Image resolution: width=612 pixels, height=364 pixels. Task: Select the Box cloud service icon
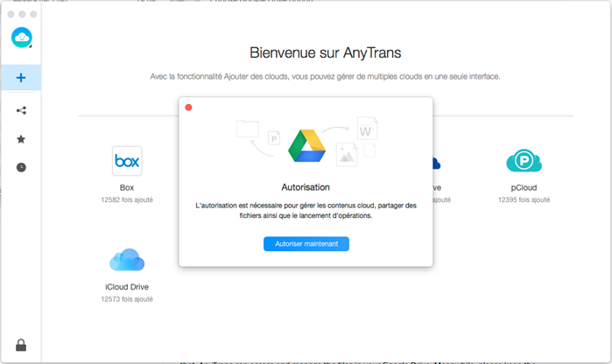(x=127, y=161)
